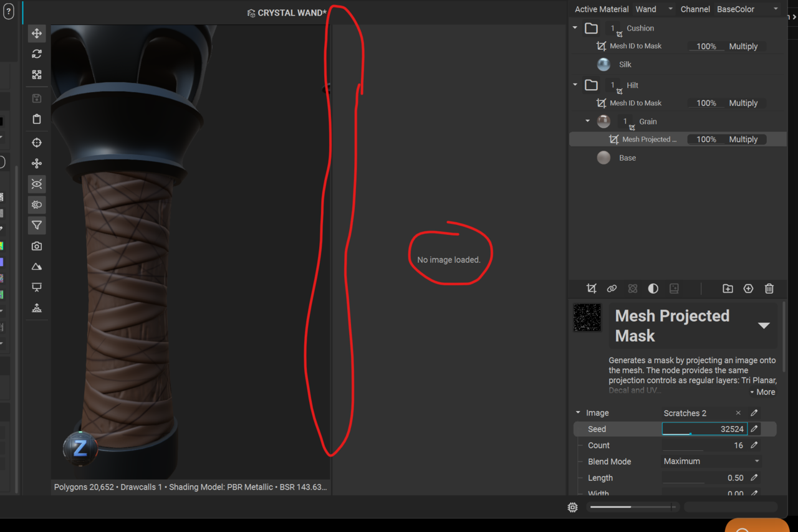
Task: Click the Count value field
Action: click(704, 445)
